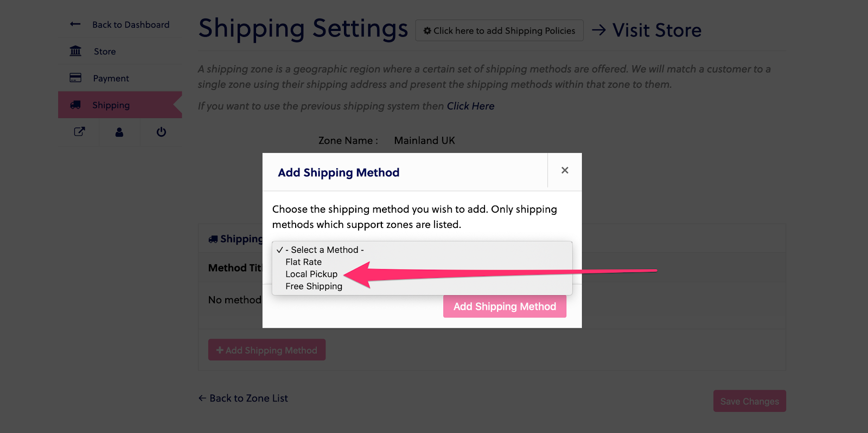Image resolution: width=868 pixels, height=433 pixels.
Task: Click the Payment credit card icon
Action: 75,78
